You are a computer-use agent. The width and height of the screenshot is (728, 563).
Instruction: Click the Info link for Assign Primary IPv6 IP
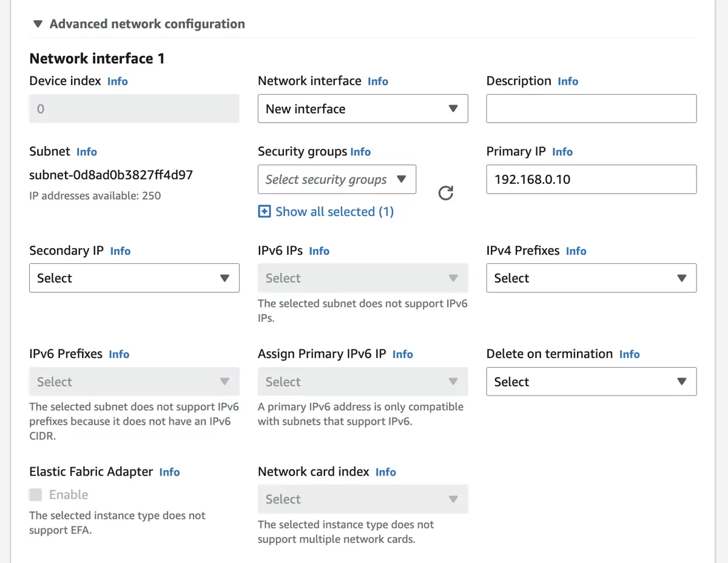(402, 354)
